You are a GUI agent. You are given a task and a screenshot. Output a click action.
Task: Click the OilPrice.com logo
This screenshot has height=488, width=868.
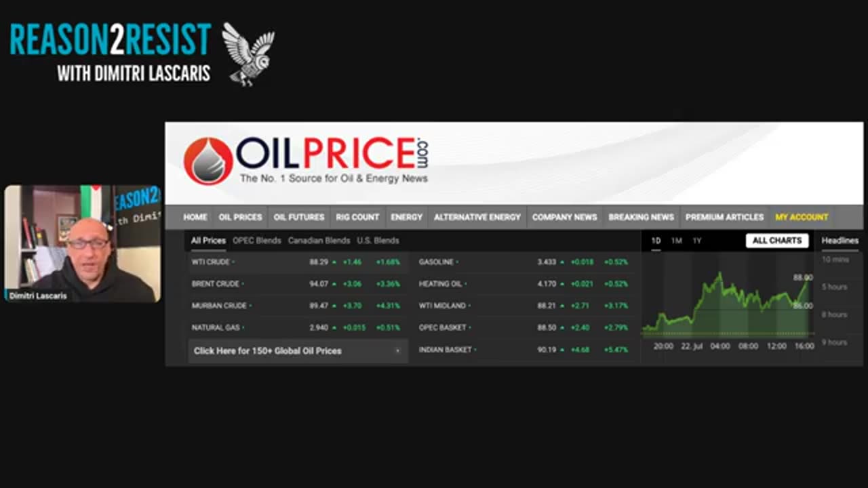coord(306,161)
